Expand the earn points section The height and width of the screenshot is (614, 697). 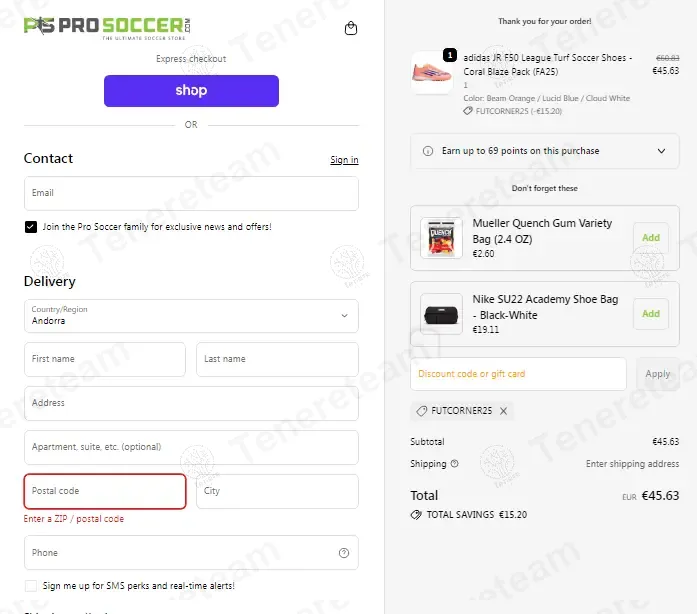click(661, 151)
